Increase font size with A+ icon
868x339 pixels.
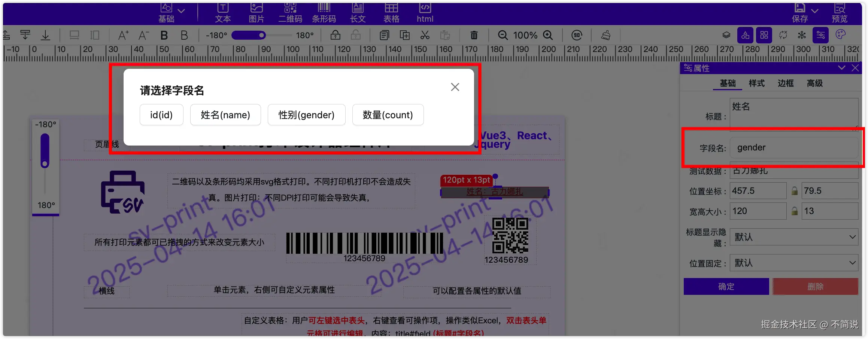point(123,35)
